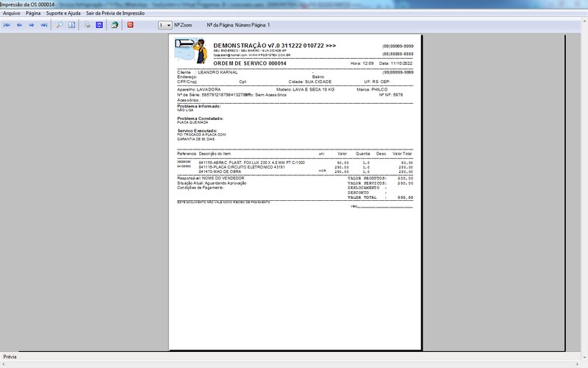
Task: Click the Prévia status bar label
Action: coord(10,357)
